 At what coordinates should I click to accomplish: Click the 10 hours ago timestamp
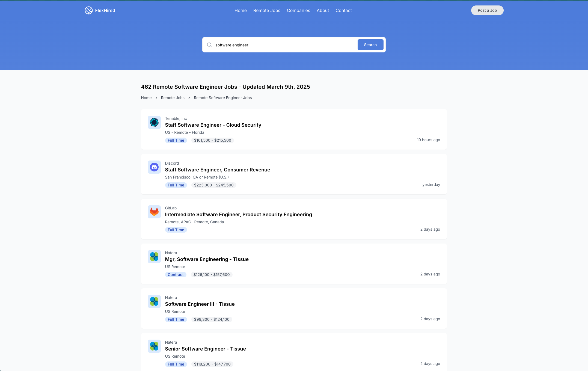tap(429, 140)
